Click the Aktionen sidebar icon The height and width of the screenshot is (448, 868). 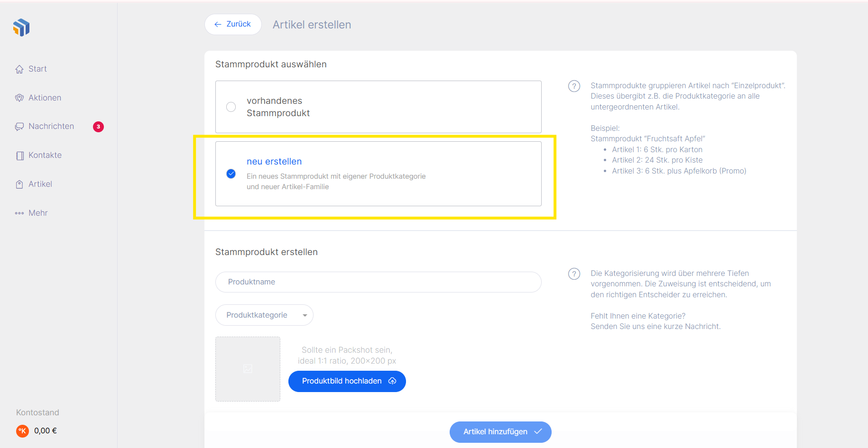(x=19, y=98)
